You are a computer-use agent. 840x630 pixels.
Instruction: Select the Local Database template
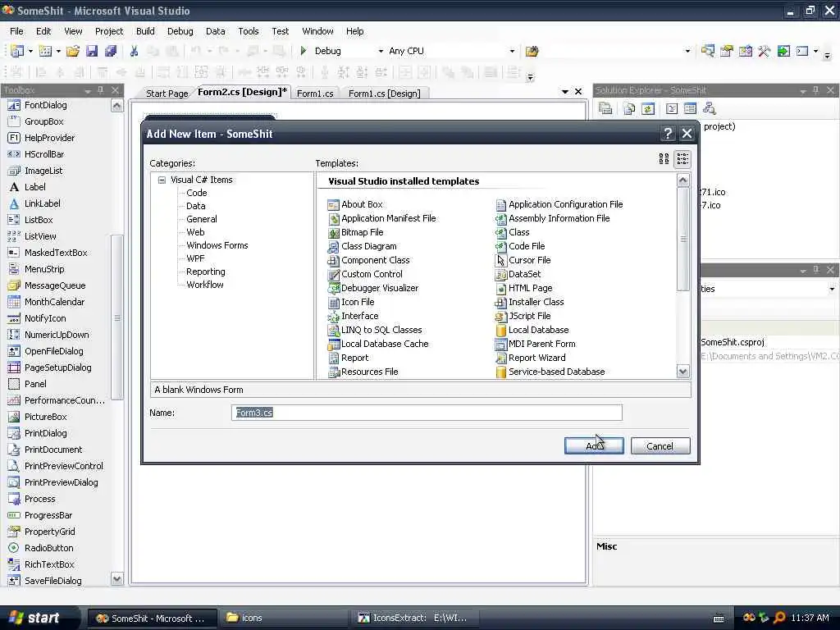[532, 330]
